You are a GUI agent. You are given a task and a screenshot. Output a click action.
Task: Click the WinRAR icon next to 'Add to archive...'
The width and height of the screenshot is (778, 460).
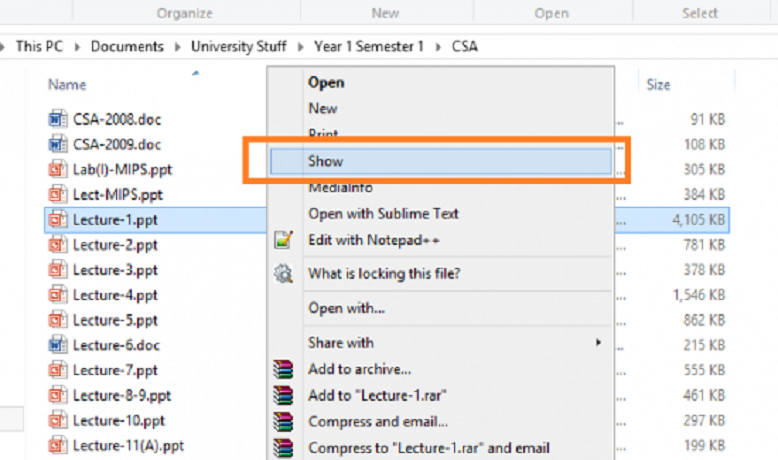tap(284, 369)
